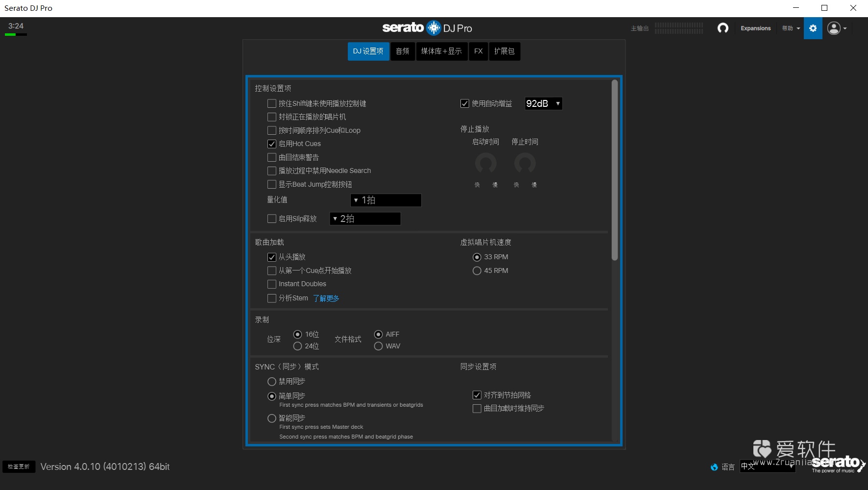868x490 pixels.
Task: Close the Serato DJ Pro window
Action: [853, 8]
